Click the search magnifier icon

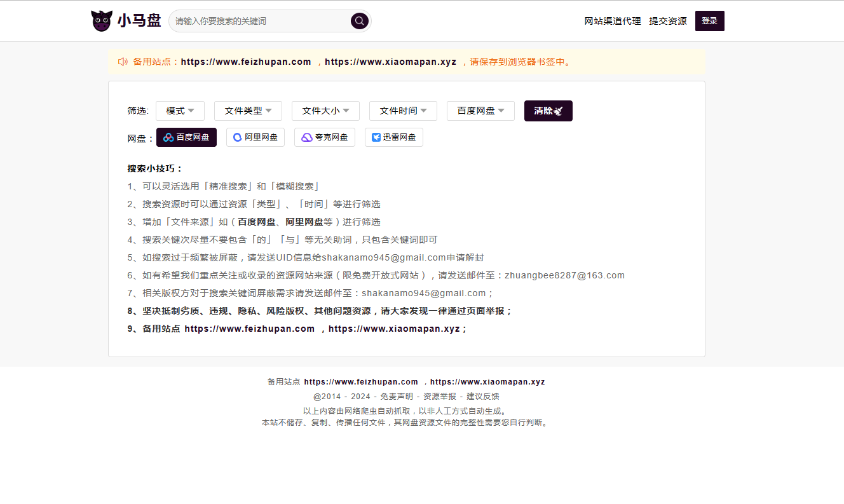[360, 21]
